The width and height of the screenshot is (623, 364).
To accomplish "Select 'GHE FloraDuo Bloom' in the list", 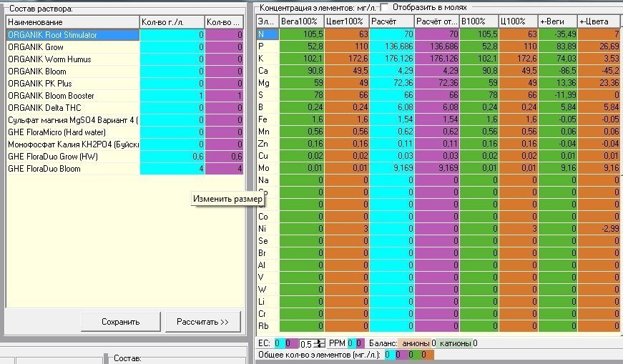I will click(73, 169).
